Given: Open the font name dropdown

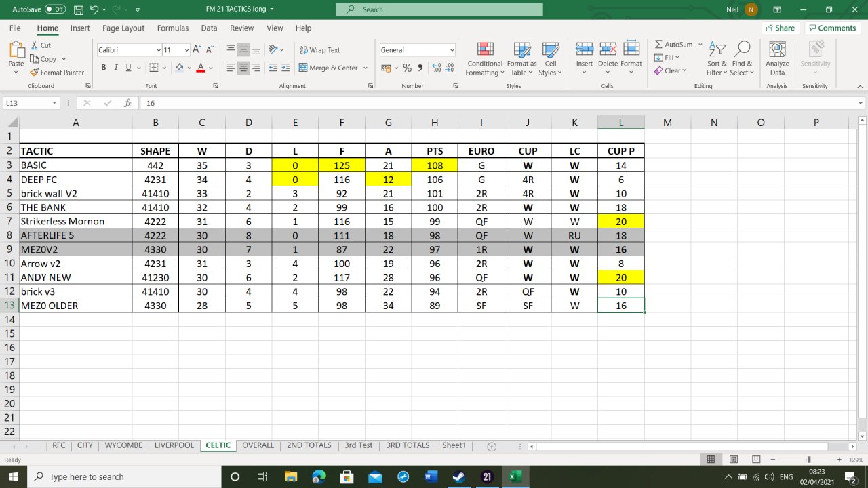Looking at the screenshot, I should pyautogui.click(x=158, y=49).
